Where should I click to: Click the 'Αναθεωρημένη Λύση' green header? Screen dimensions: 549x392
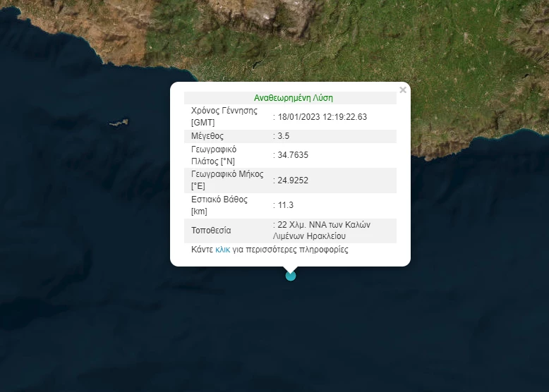(293, 98)
